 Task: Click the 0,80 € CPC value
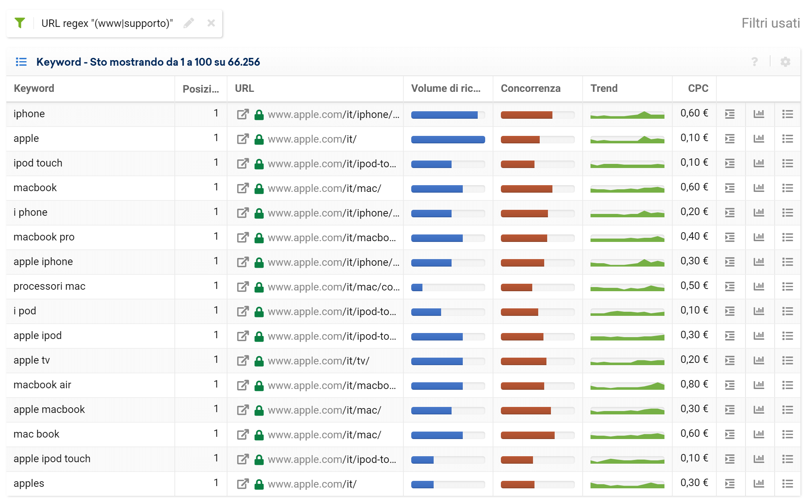tap(694, 384)
